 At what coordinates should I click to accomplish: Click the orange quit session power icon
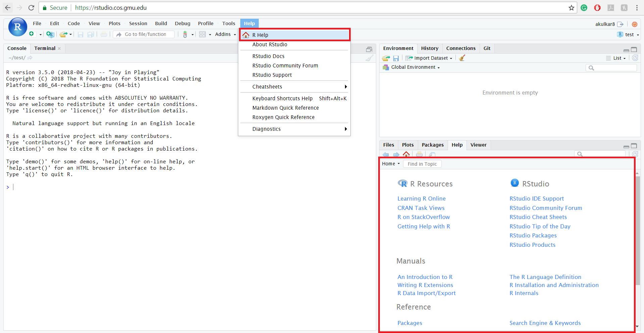tap(635, 24)
